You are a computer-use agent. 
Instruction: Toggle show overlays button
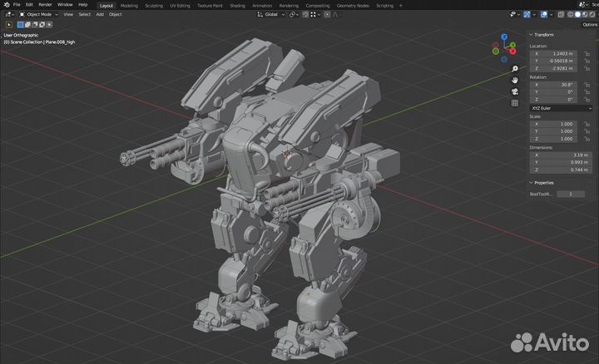point(544,14)
